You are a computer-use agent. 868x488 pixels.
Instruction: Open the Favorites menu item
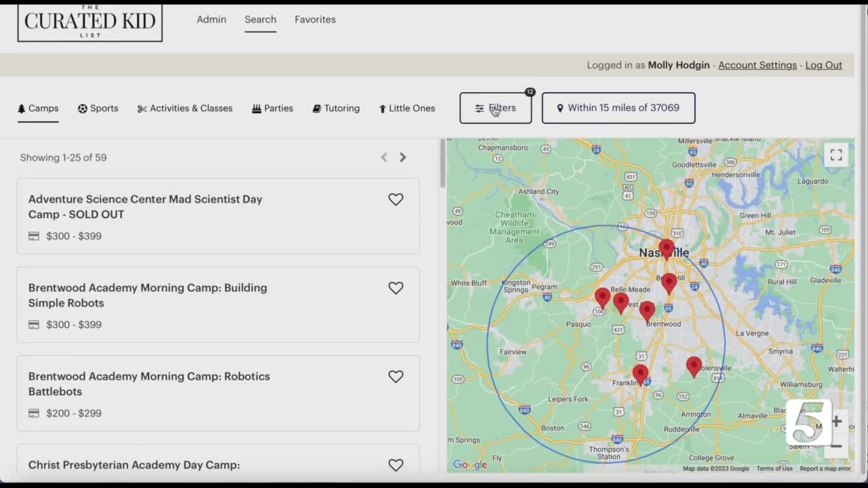click(x=315, y=20)
